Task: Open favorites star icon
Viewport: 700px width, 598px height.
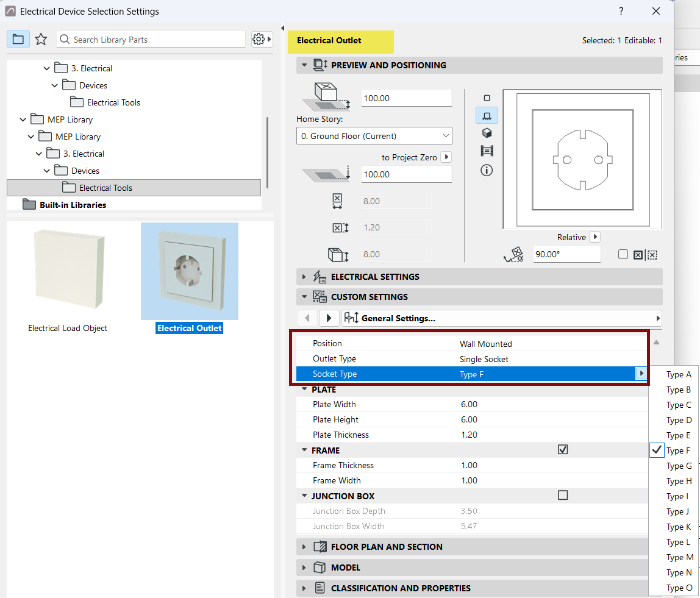Action: (x=41, y=39)
